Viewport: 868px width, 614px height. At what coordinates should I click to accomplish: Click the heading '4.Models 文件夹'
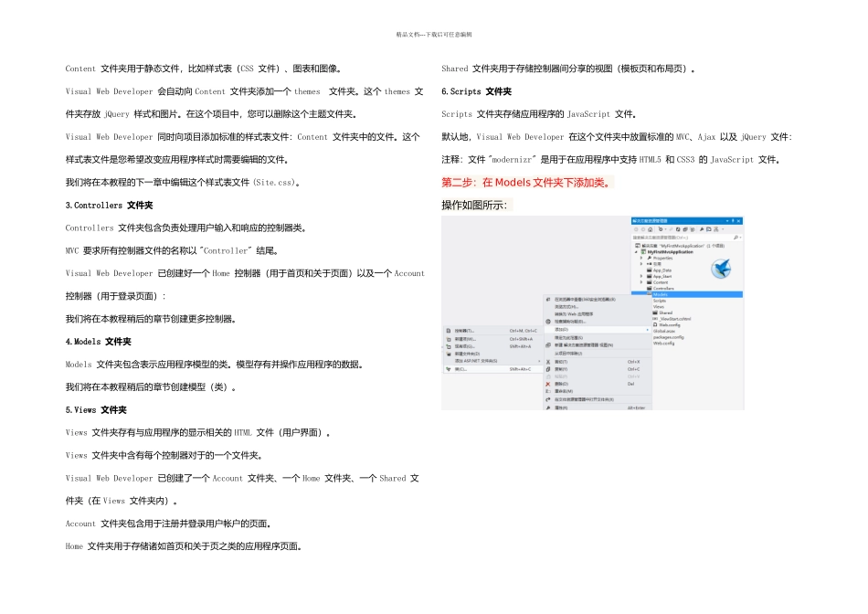[x=98, y=342]
